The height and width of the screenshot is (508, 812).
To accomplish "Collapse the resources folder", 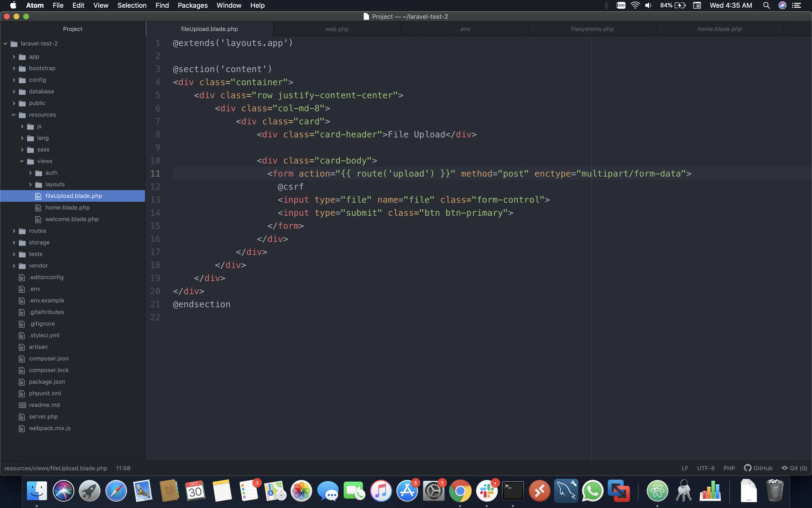I will pos(14,115).
